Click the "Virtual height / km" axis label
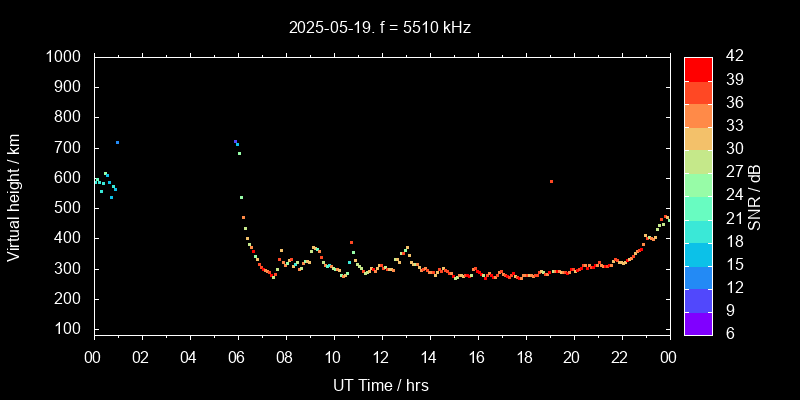Viewport: 800px width, 400px height. coord(14,196)
